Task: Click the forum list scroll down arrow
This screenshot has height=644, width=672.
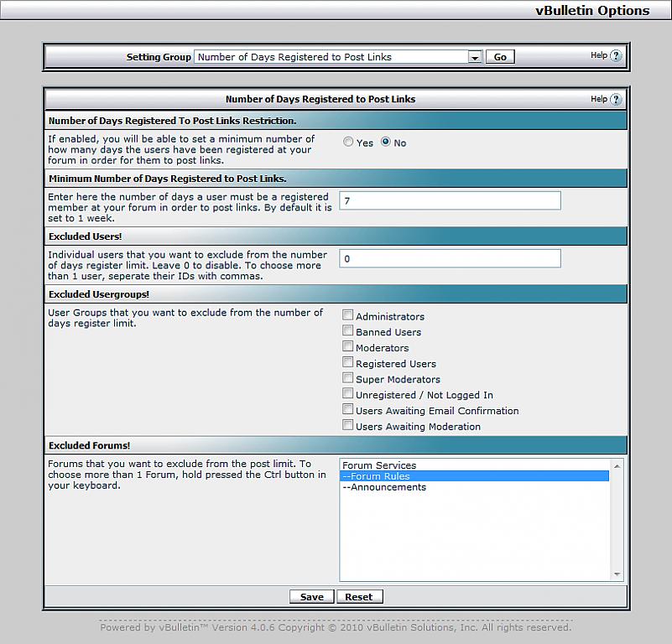Action: (617, 574)
